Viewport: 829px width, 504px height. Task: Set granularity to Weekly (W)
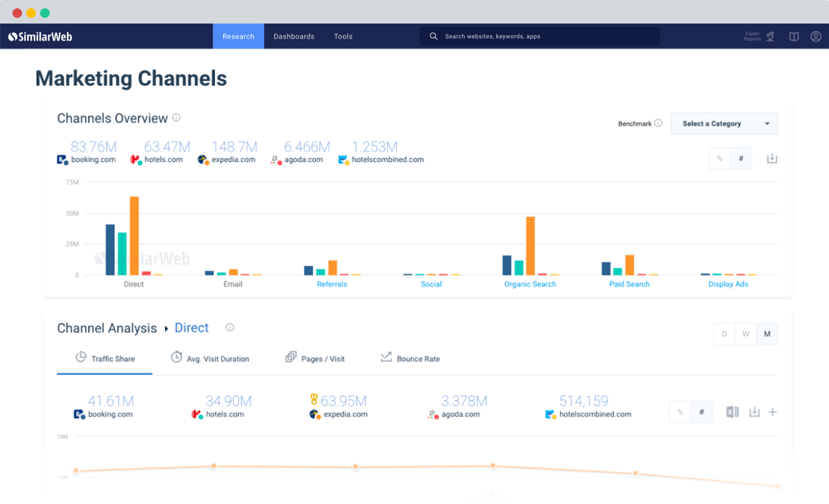tap(746, 334)
